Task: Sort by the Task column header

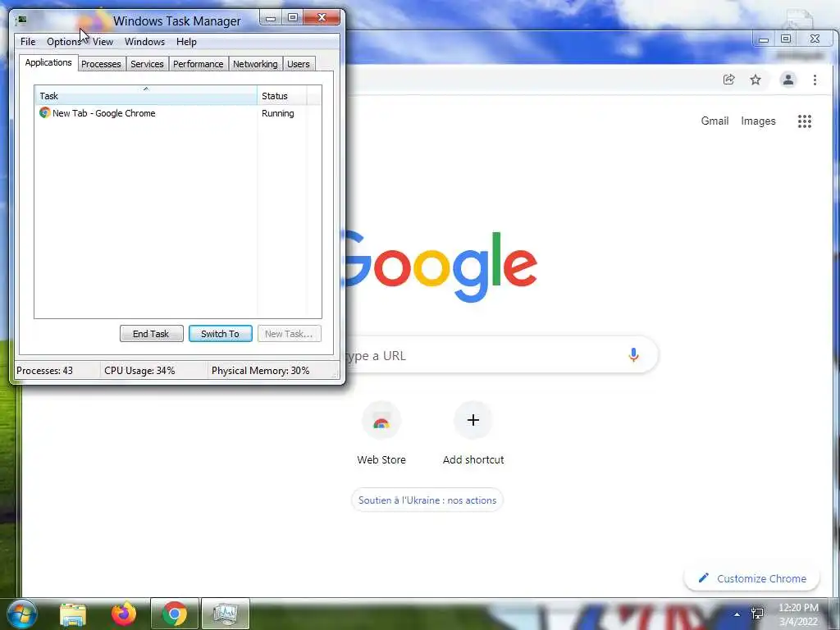Action: pos(146,95)
